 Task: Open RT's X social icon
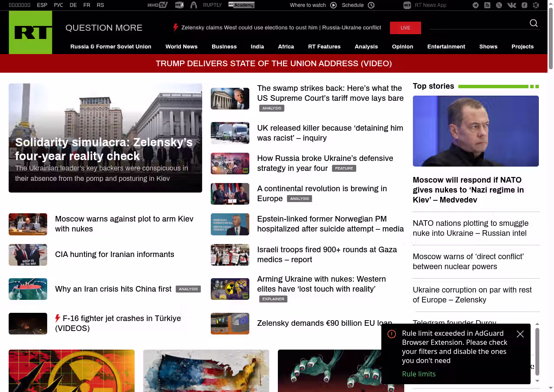click(x=499, y=5)
